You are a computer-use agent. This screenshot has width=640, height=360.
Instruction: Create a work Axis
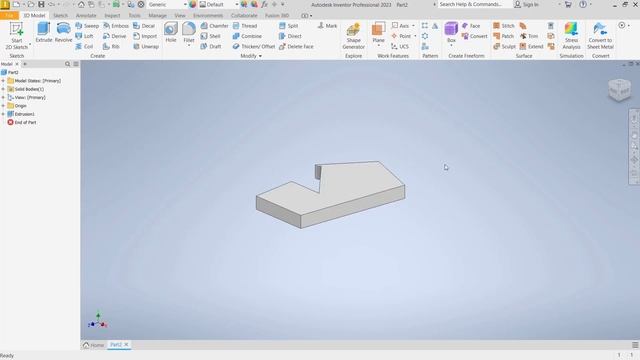coord(400,26)
